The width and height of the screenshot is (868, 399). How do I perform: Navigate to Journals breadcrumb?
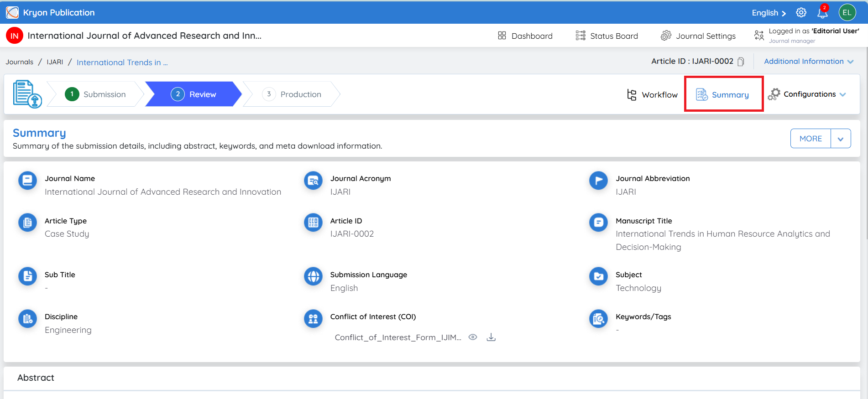[x=20, y=62]
